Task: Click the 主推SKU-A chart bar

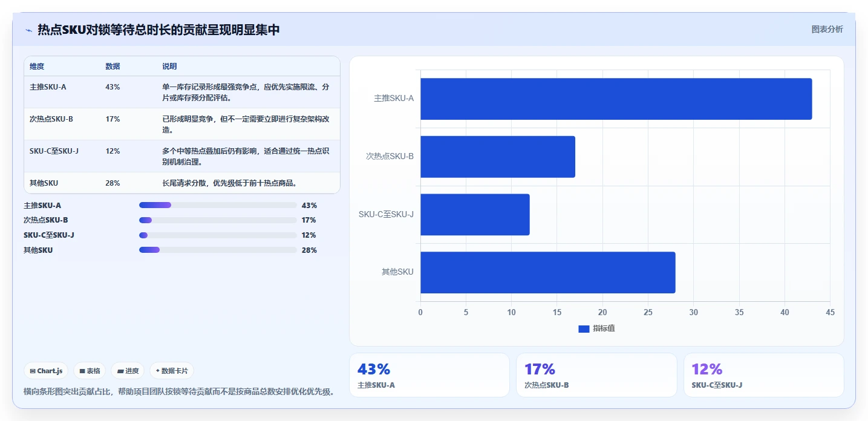Action: (616, 99)
